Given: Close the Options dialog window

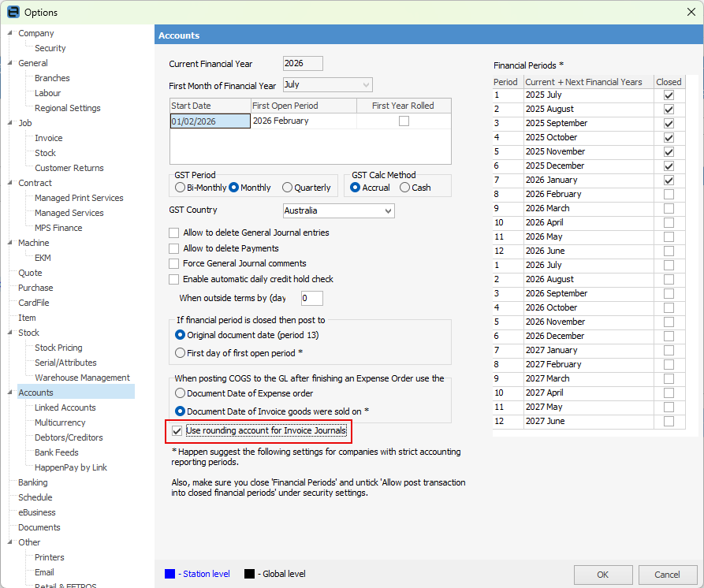Looking at the screenshot, I should pos(691,12).
